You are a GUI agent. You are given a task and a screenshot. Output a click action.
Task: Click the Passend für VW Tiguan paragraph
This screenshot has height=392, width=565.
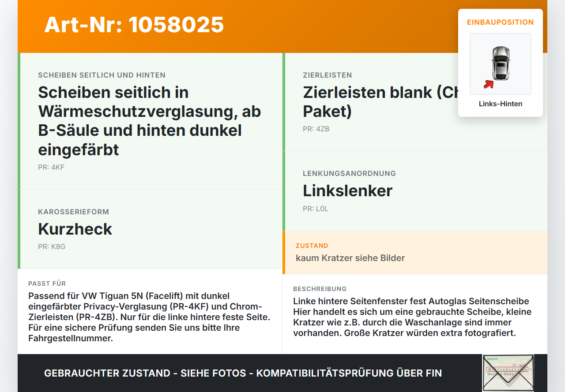(149, 317)
